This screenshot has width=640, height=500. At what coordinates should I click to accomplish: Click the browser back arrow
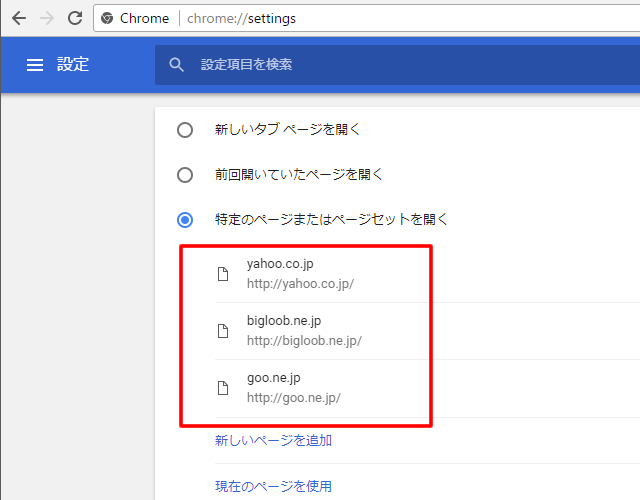click(19, 18)
